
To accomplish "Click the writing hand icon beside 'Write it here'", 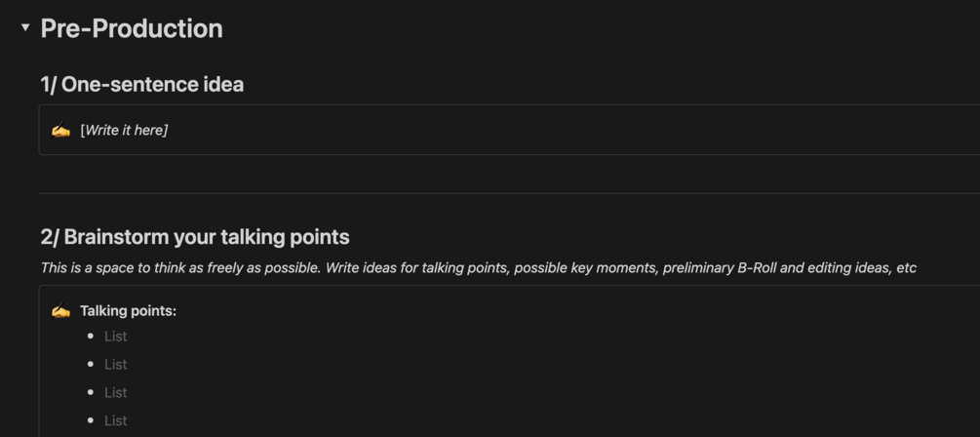I will [60, 131].
